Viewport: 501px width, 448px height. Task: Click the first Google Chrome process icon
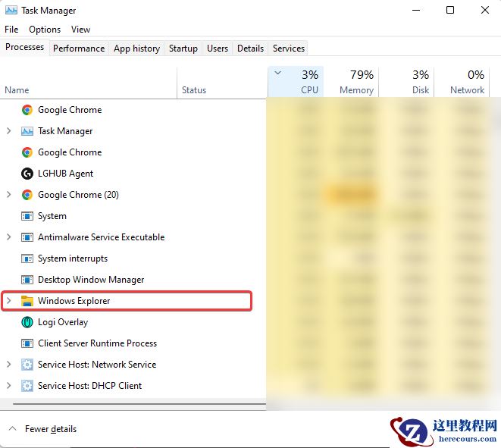point(27,110)
